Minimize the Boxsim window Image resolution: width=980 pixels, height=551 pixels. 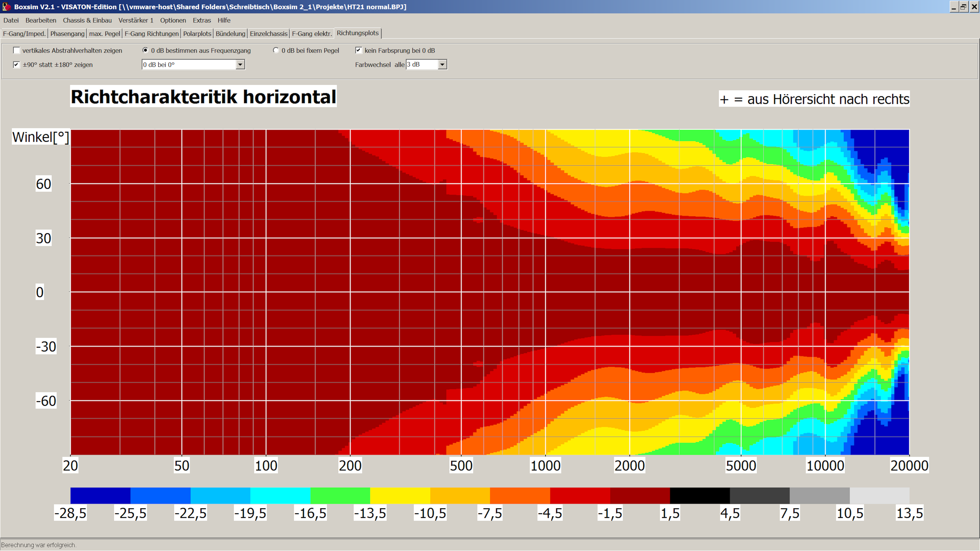954,7
